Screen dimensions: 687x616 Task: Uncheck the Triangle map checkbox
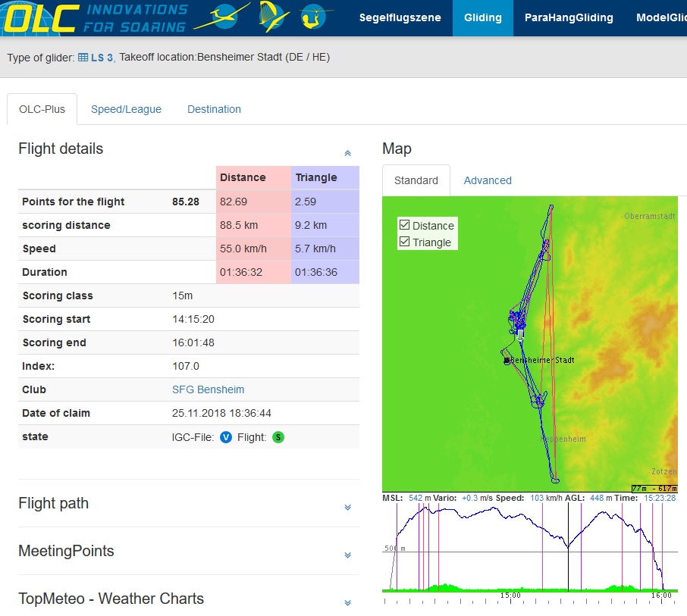(404, 242)
